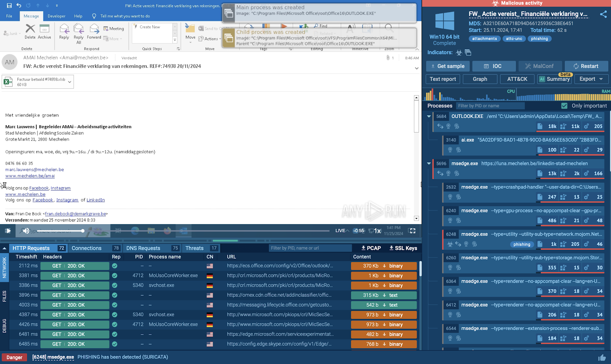Collapse the OUTLOOK.EXE process tree
The width and height of the screenshot is (611, 364).
tap(429, 116)
